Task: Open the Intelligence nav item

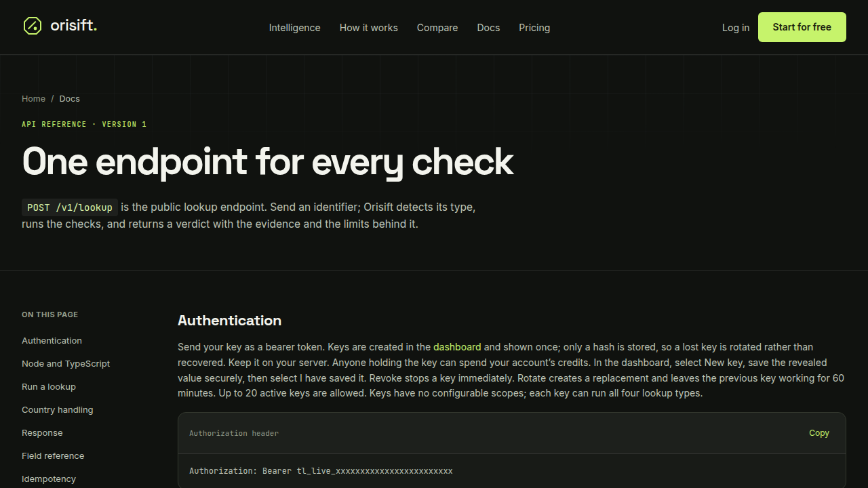Action: [294, 28]
